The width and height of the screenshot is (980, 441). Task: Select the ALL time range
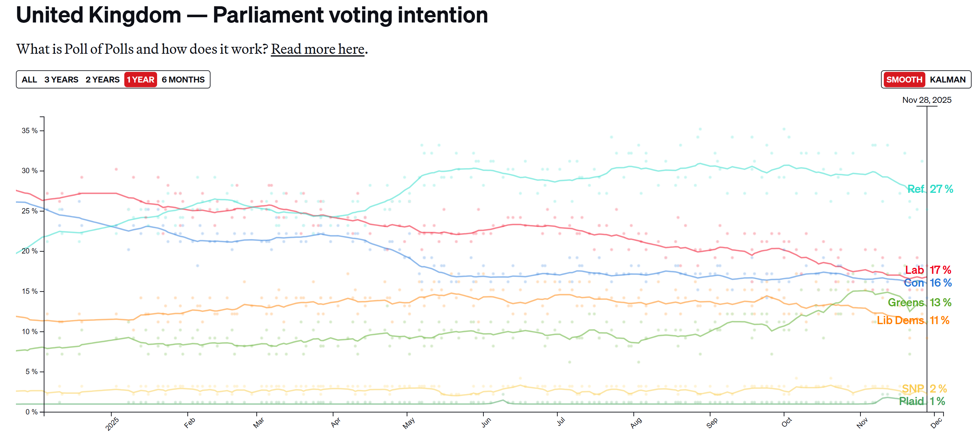[29, 80]
